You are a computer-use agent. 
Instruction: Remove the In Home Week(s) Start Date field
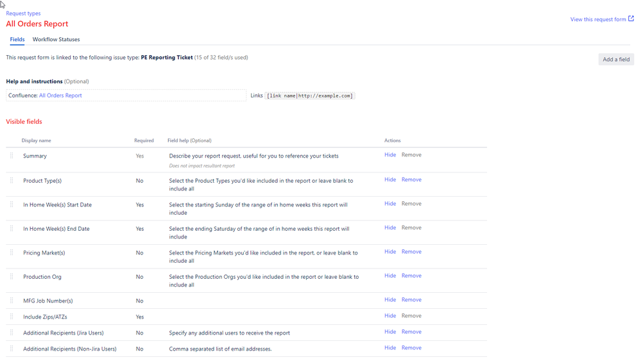click(411, 204)
